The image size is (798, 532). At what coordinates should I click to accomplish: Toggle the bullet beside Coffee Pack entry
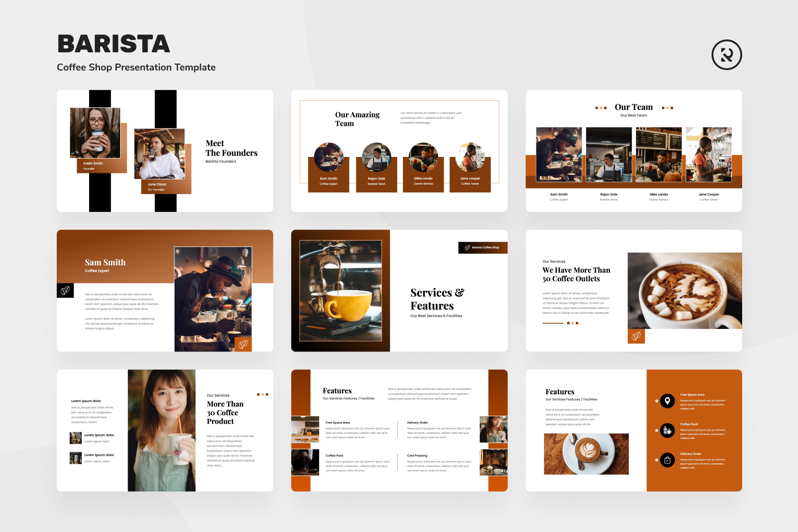[657, 430]
